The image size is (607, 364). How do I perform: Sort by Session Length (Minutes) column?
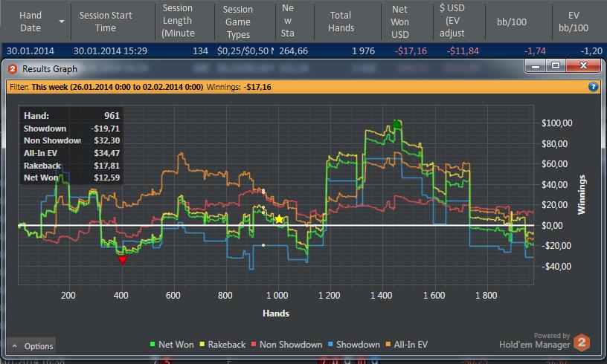178,21
